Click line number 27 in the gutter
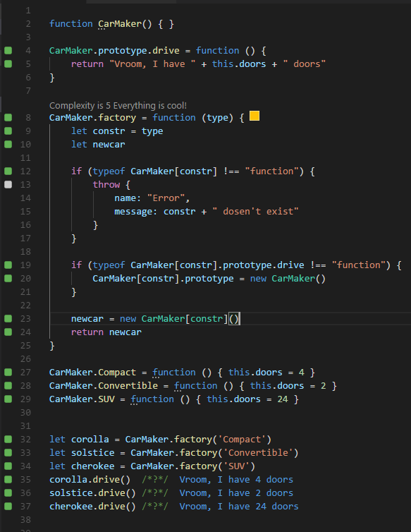Viewport: 411px width, 532px height. (25, 373)
